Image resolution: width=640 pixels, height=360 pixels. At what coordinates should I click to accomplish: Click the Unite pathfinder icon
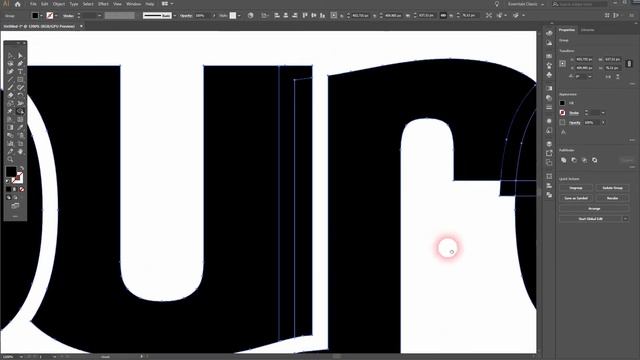pyautogui.click(x=564, y=160)
